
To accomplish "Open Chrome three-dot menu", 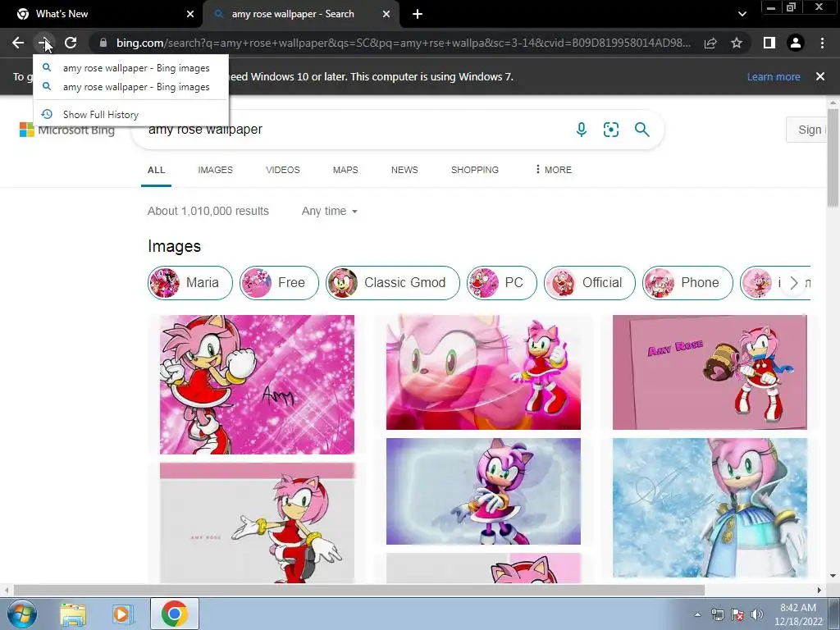I will pos(822,43).
